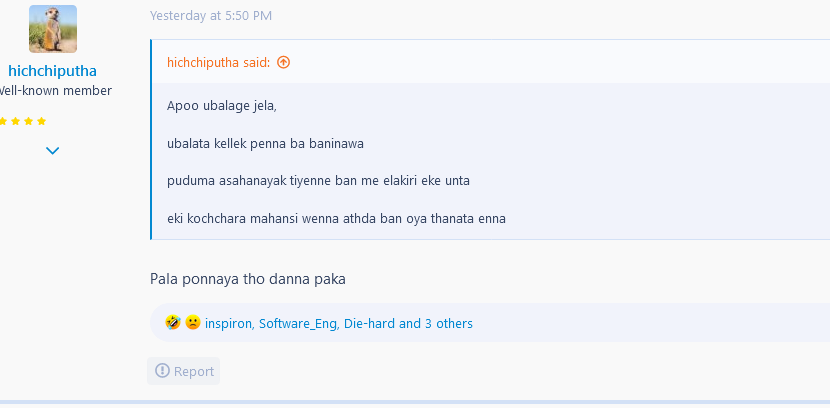Click the sad face reaction icon
830x408 pixels.
point(193,322)
